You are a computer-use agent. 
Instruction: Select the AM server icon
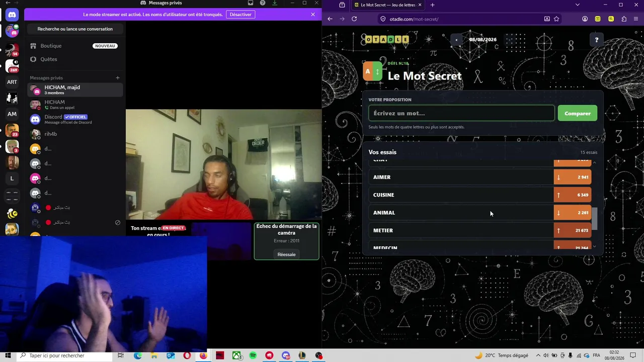[x=12, y=114]
